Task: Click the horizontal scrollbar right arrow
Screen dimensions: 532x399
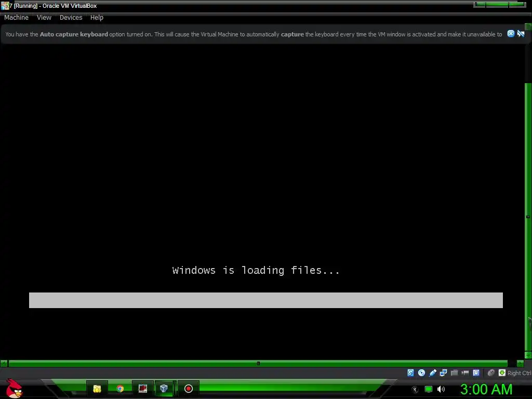Action: 520,363
